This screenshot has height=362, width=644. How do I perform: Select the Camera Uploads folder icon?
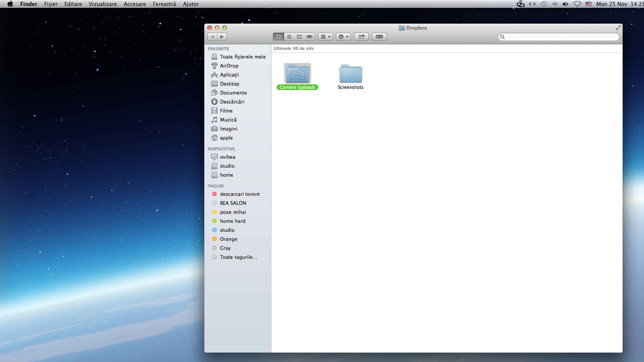[298, 73]
